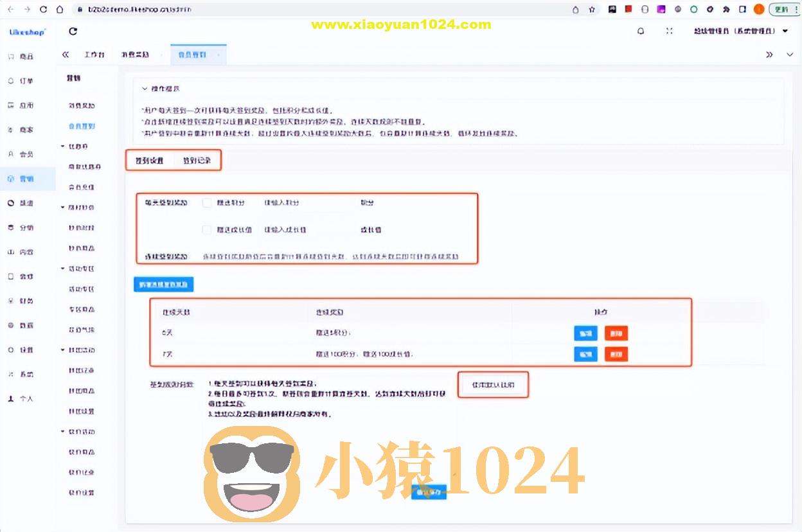Click the notification bell icon in header
This screenshot has width=802, height=532.
(x=640, y=31)
